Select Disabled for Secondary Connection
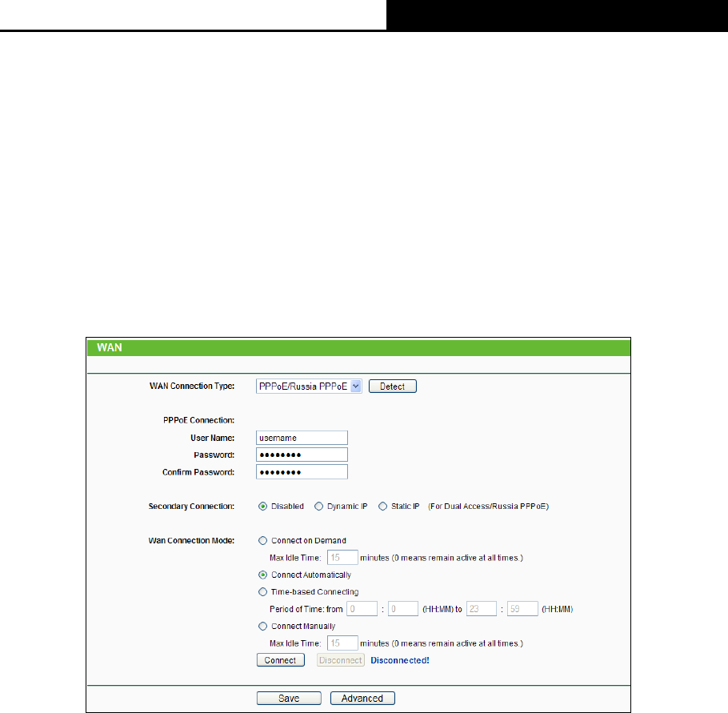Viewport: 728px width, 713px height. click(x=262, y=507)
